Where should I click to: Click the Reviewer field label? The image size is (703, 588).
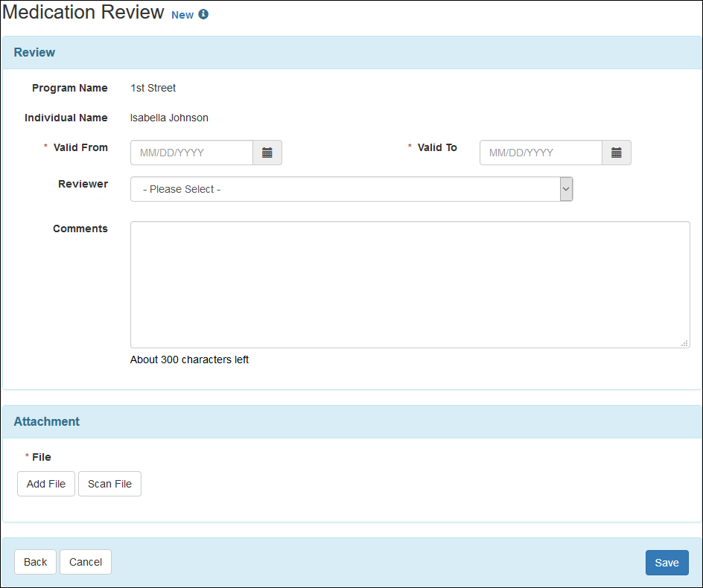[83, 184]
